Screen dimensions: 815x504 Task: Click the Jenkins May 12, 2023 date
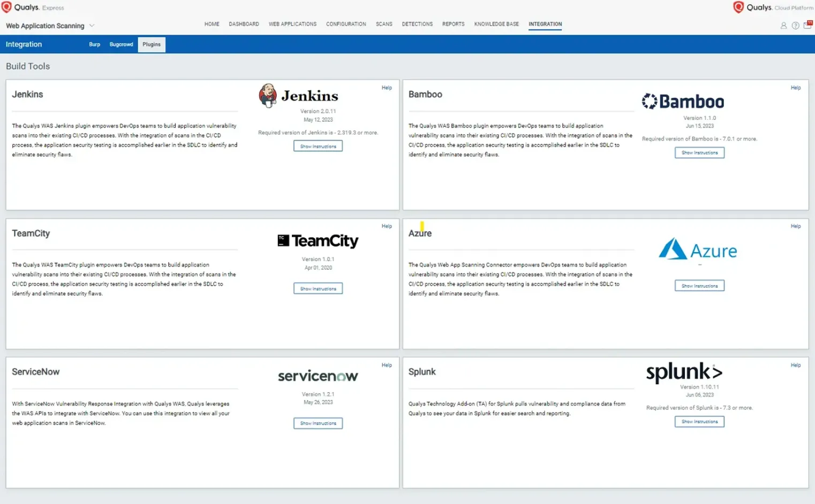[x=318, y=120]
